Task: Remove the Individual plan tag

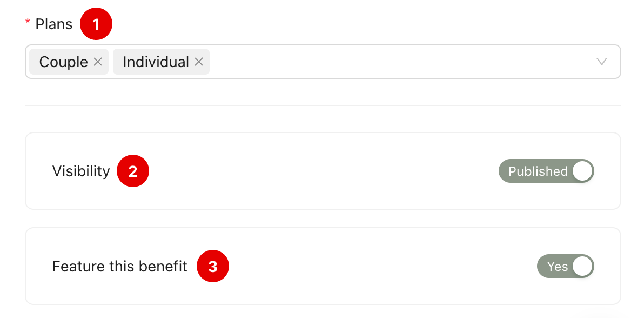Action: coord(199,62)
